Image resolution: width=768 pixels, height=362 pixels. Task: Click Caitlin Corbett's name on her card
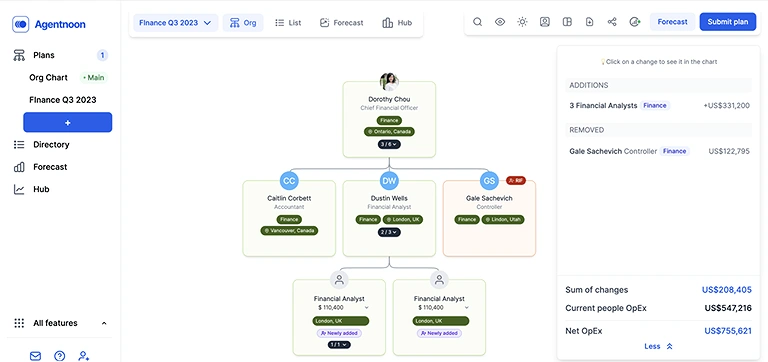tap(289, 198)
